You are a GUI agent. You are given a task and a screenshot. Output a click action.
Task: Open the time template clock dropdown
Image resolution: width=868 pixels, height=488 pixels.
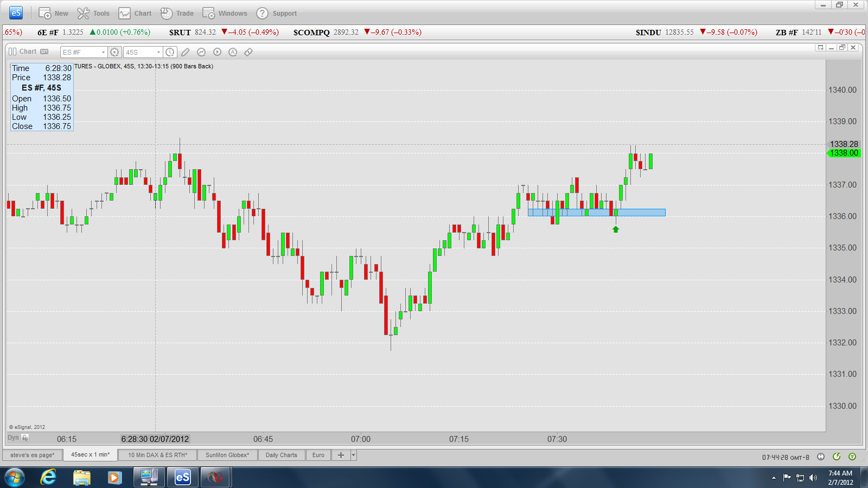(x=170, y=52)
